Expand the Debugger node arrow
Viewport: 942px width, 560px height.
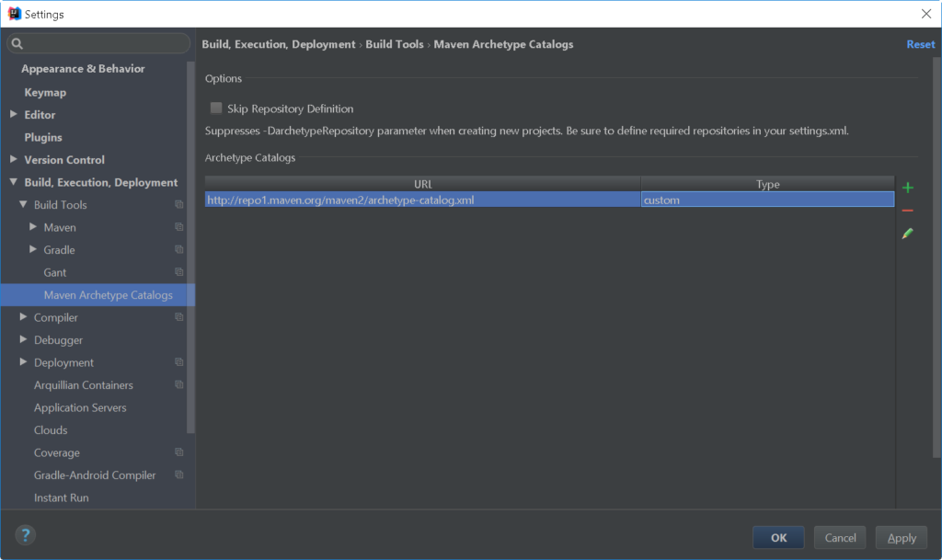pyautogui.click(x=23, y=339)
